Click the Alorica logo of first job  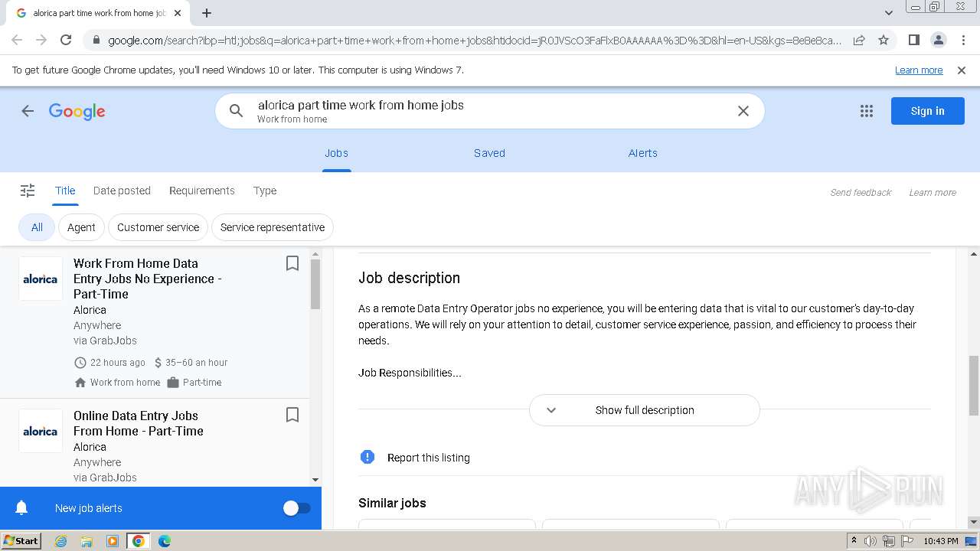[x=41, y=279]
